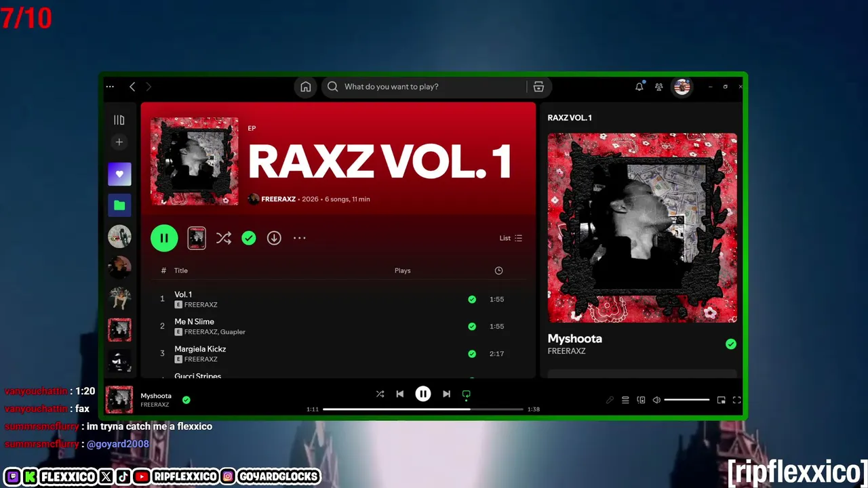Open Myshoota title in the player bar
868x488 pixels.
coord(156,396)
